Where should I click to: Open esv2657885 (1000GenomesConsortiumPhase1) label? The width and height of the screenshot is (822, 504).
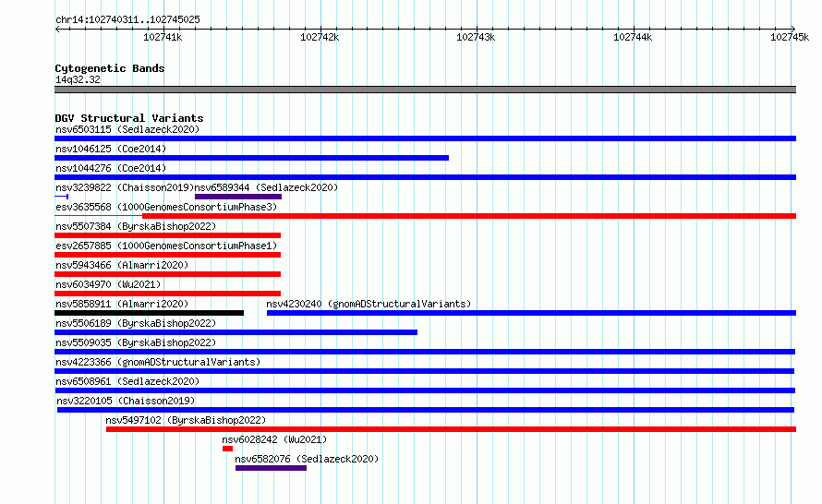pos(166,246)
